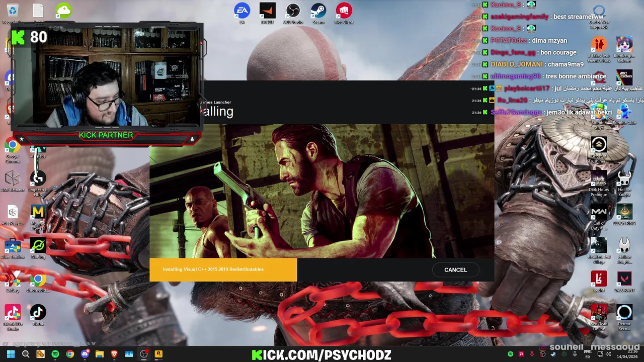
Task: Select the Ghost of Tsushima desktop icon
Action: tap(599, 150)
